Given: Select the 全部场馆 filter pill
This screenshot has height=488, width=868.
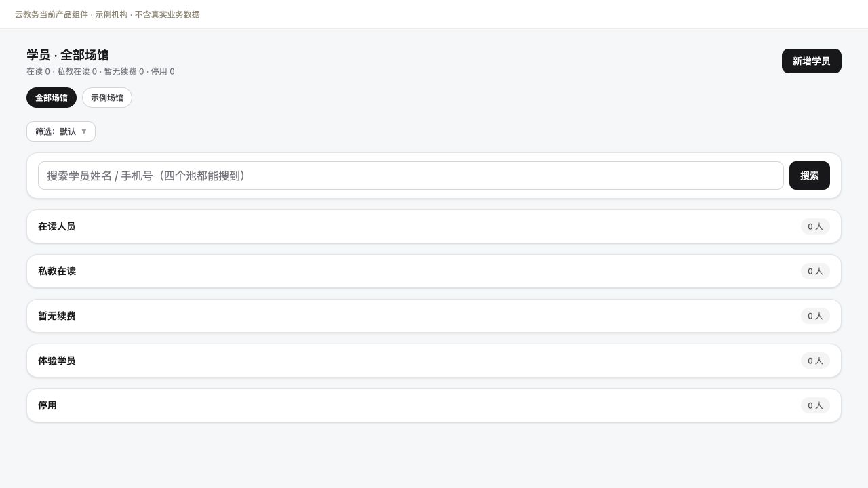Looking at the screenshot, I should pos(52,98).
